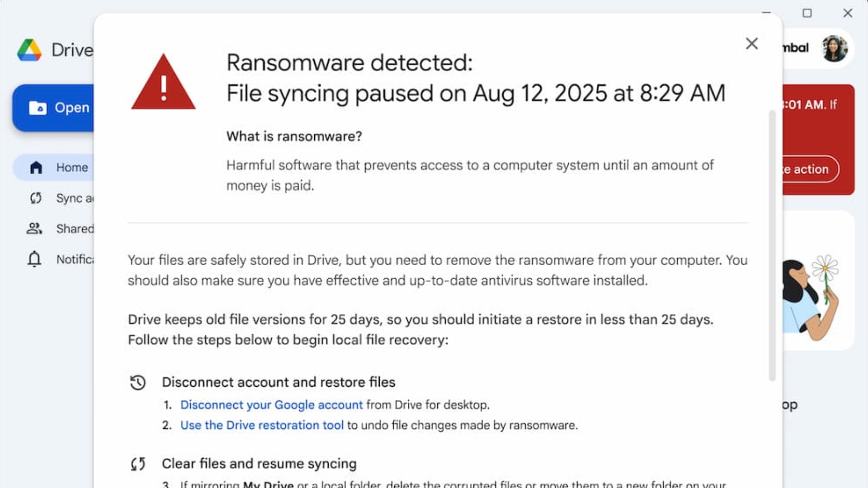Click the Google Drive logo

pos(29,50)
